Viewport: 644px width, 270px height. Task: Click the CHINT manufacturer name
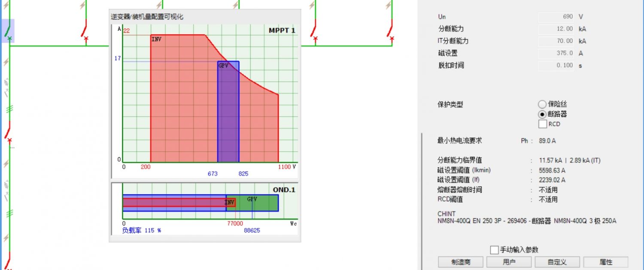[447, 213]
